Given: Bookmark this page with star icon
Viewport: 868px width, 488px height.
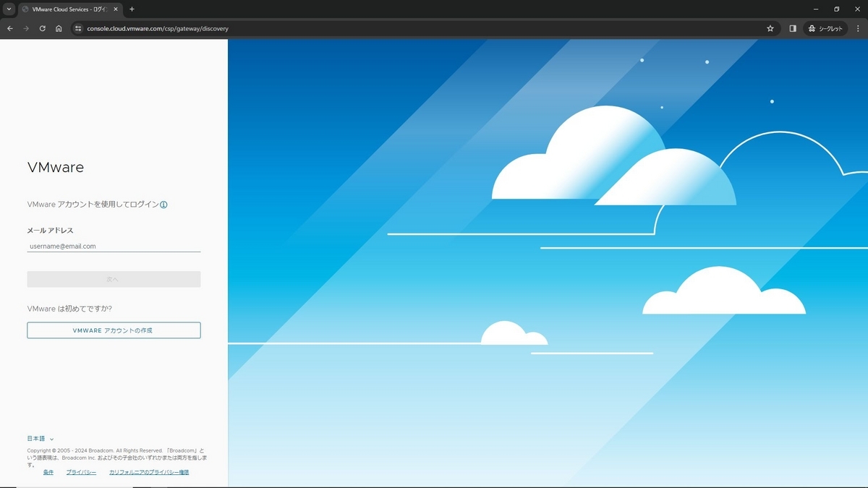Looking at the screenshot, I should tap(770, 28).
